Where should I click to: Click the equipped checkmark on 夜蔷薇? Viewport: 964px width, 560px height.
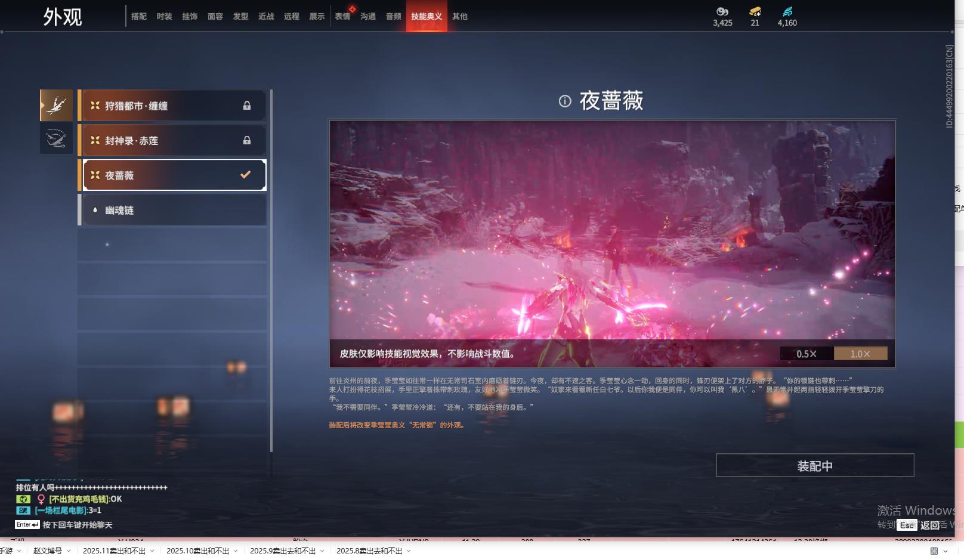click(245, 175)
